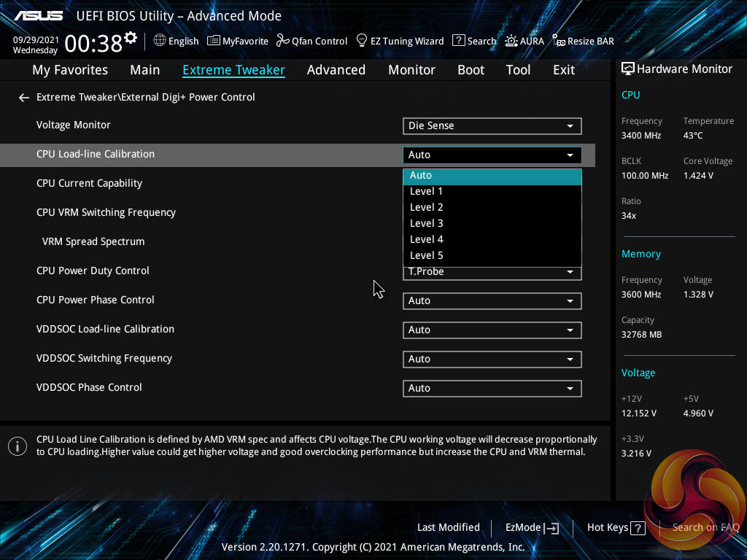Viewport: 747px width, 560px height.
Task: Click the Resize BAR icon
Action: tap(558, 41)
